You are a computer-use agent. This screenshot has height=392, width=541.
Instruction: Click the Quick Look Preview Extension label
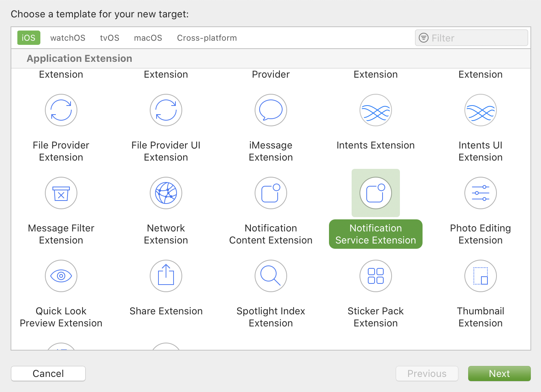[61, 317]
